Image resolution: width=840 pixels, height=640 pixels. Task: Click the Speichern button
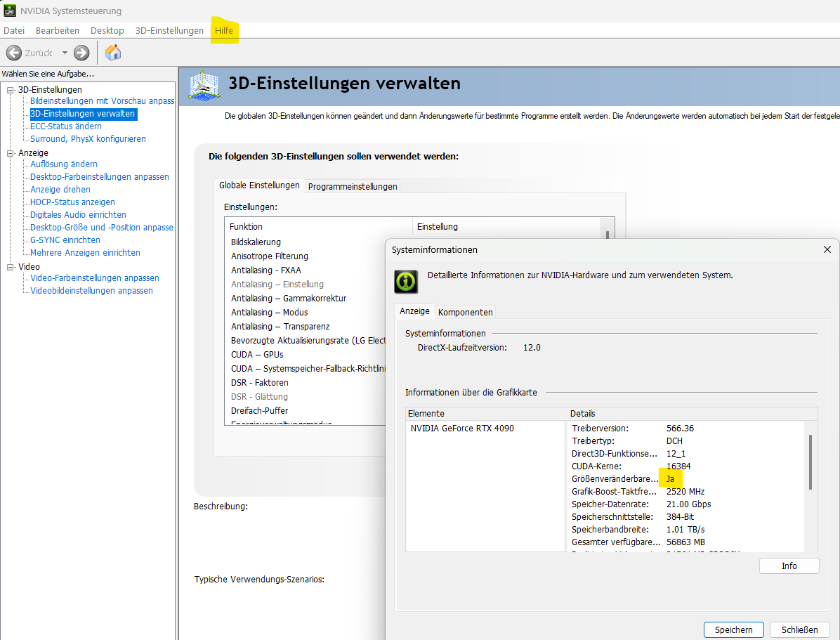[x=733, y=630]
